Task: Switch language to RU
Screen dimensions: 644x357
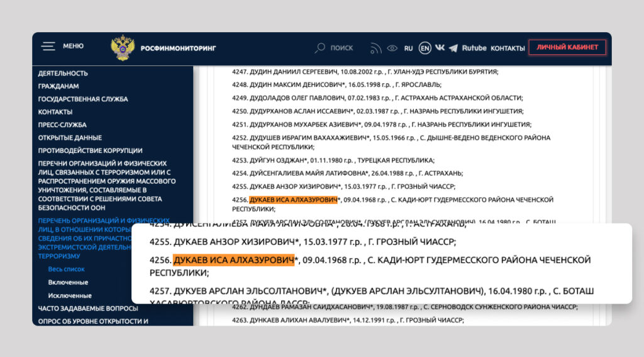Action: 409,48
